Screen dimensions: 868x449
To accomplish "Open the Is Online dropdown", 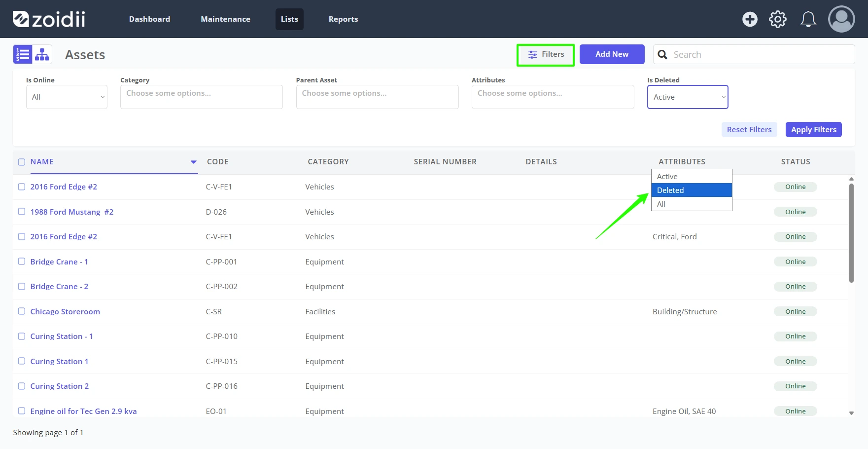I will [67, 97].
